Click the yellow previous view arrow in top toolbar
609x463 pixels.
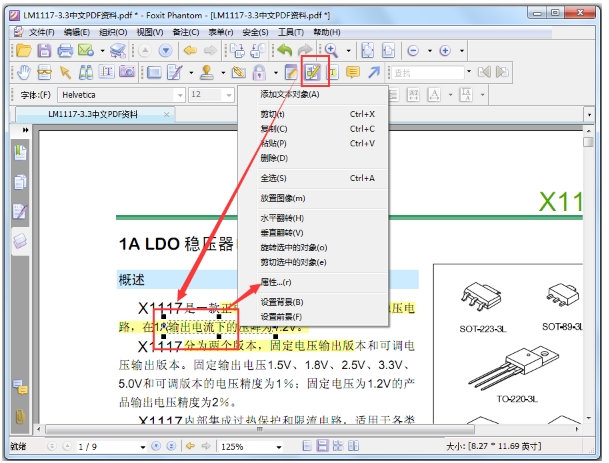190,50
